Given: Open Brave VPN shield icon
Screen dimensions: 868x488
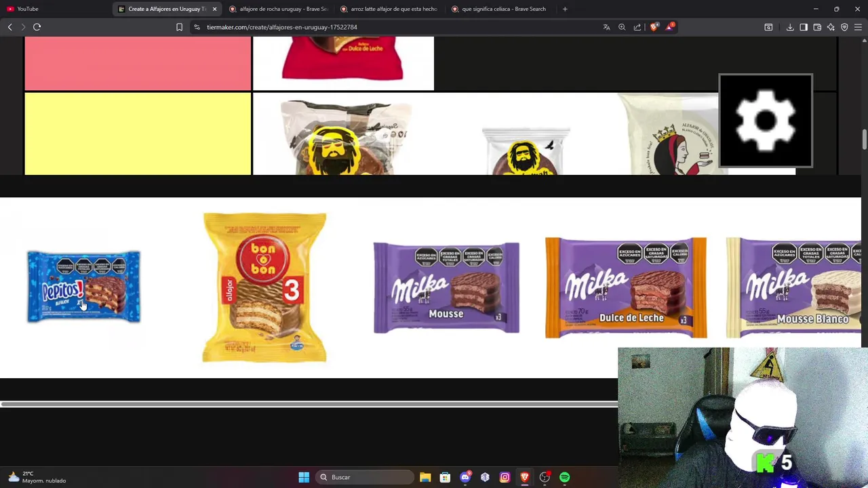Looking at the screenshot, I should [x=844, y=27].
